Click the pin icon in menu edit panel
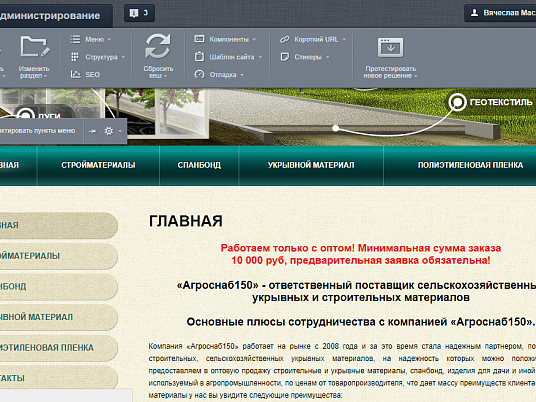 [x=92, y=131]
